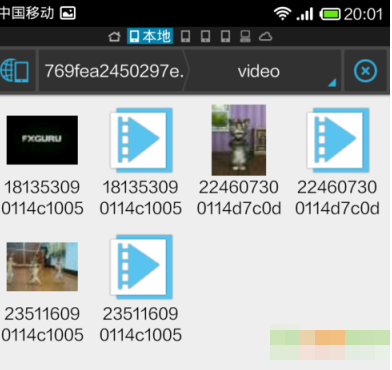Expand the path dropdown triangle beside video
Viewport: 392px width, 370px height.
click(332, 83)
